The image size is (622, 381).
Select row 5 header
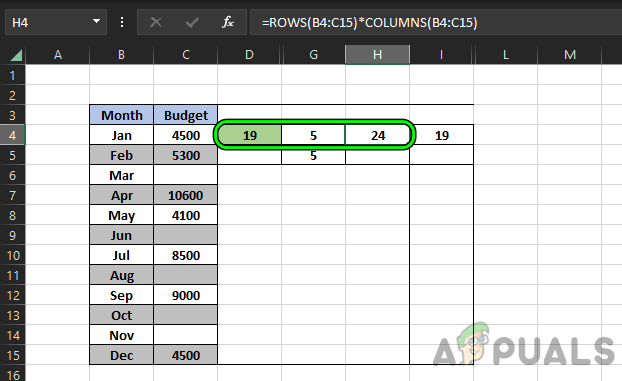(13, 155)
